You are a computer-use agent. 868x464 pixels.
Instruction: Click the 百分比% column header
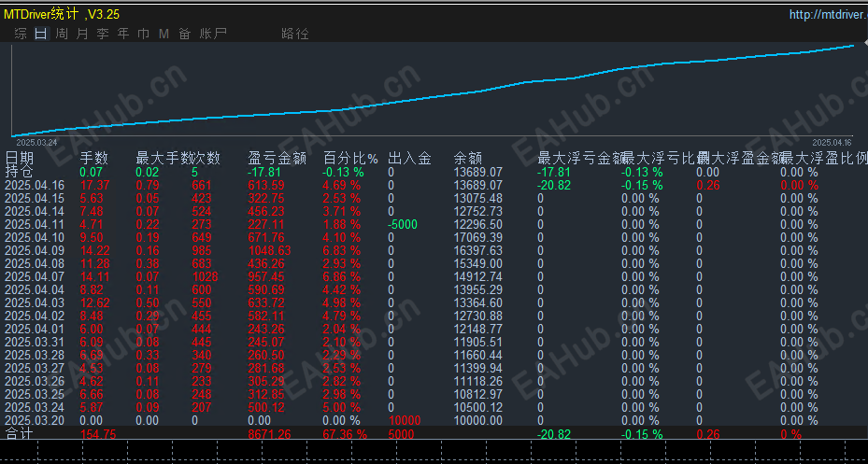click(350, 160)
